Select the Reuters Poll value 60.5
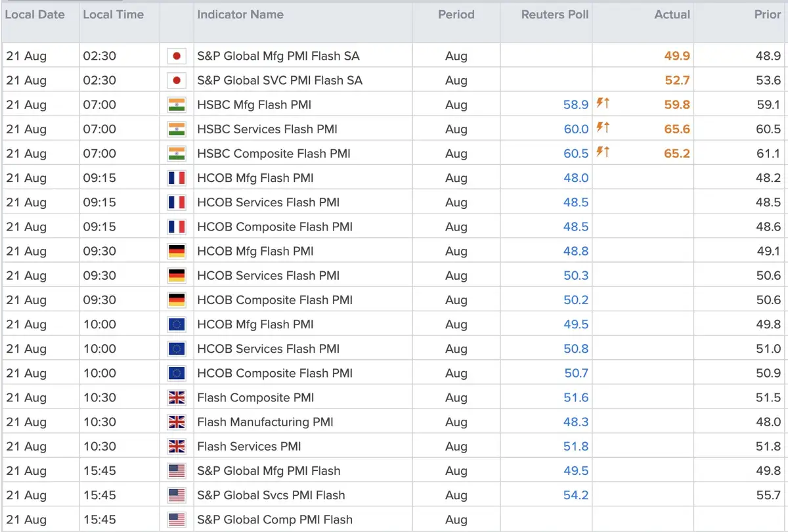Image resolution: width=788 pixels, height=532 pixels. pyautogui.click(x=576, y=153)
